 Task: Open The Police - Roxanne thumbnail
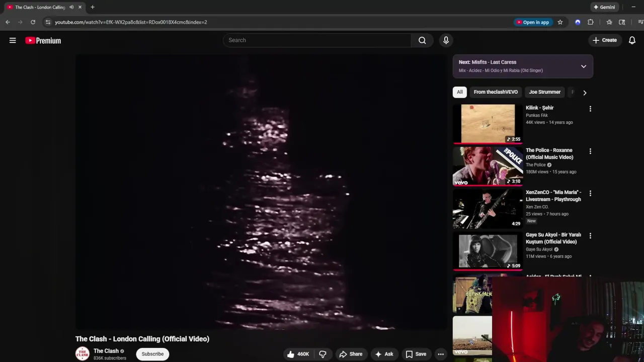488,166
